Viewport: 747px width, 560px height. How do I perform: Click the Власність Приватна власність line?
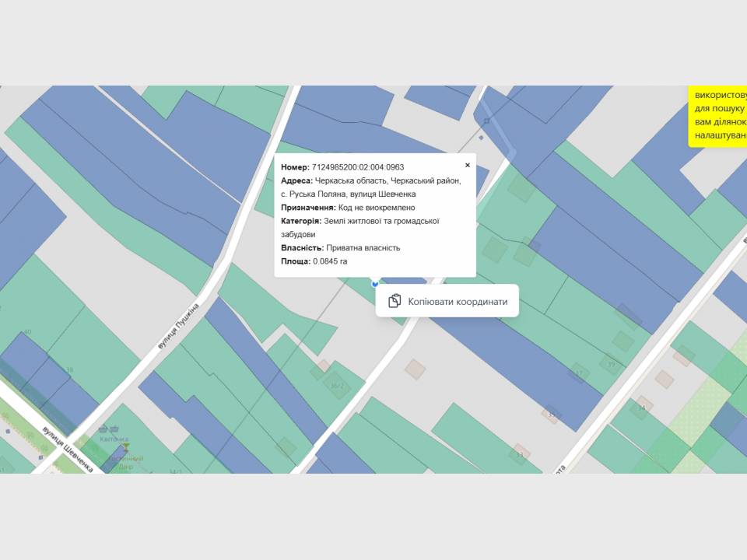point(340,248)
